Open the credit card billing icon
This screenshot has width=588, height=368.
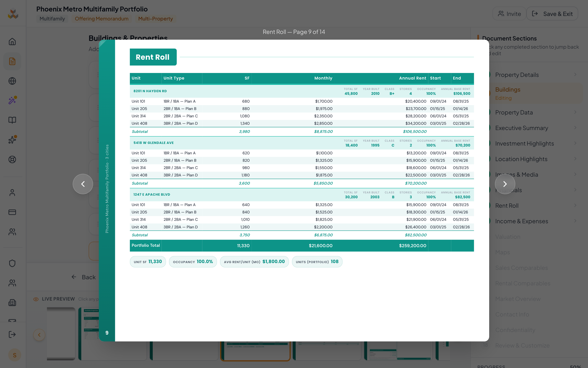pyautogui.click(x=12, y=212)
